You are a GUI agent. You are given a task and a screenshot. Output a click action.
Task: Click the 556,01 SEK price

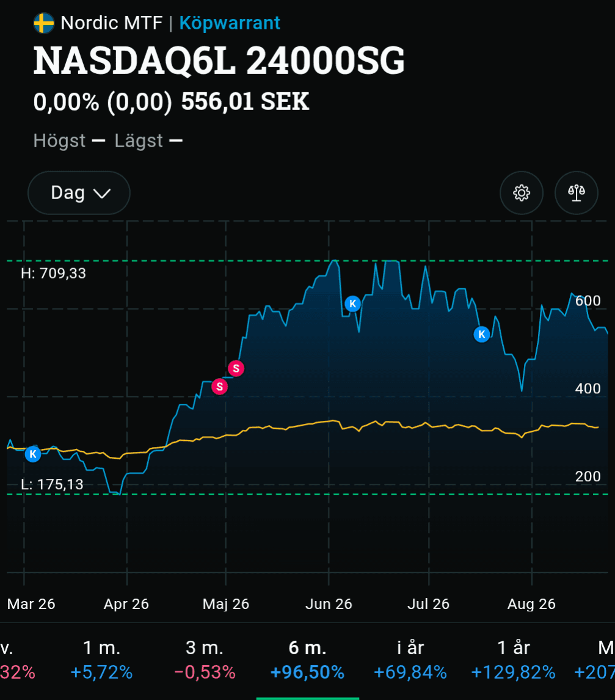tap(245, 101)
